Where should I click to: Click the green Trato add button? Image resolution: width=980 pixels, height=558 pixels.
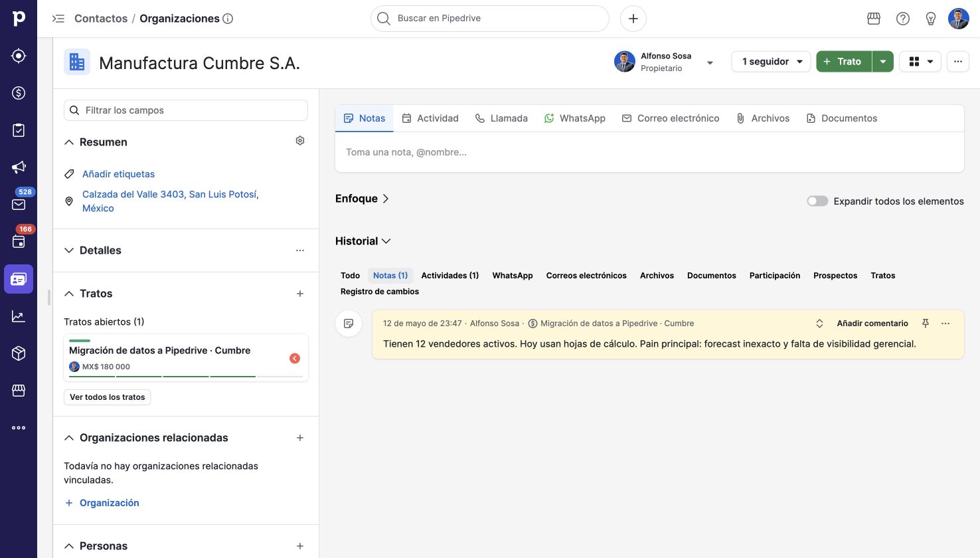(x=844, y=62)
